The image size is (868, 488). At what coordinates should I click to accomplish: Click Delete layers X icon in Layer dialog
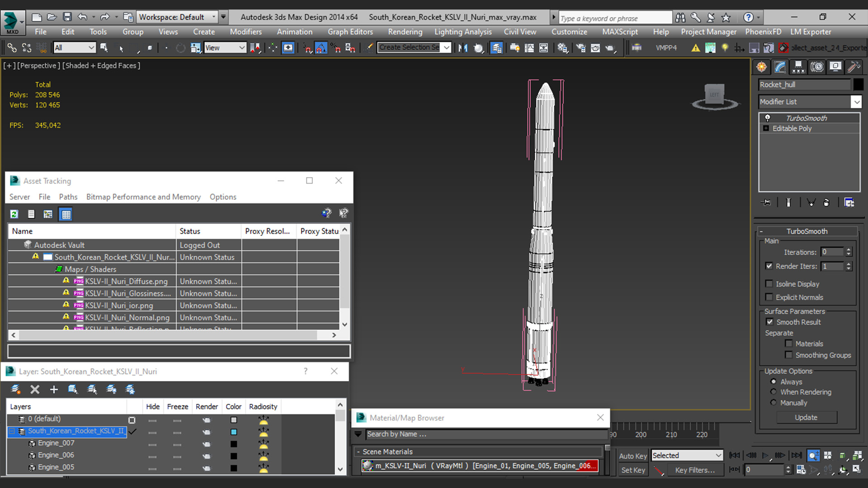(35, 389)
